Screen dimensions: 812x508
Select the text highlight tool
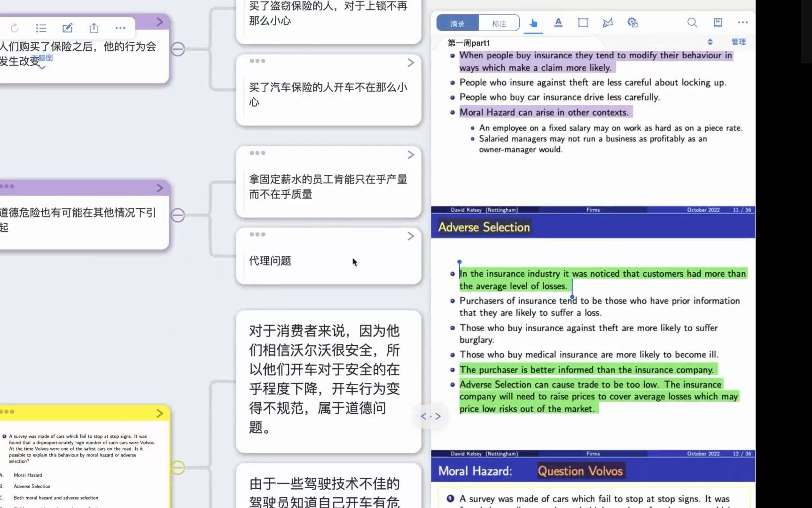[558, 23]
